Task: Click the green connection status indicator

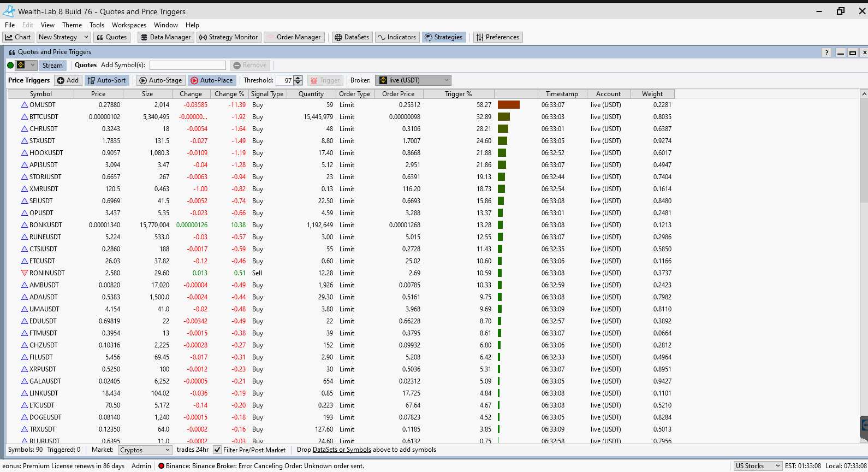Action: [x=10, y=65]
